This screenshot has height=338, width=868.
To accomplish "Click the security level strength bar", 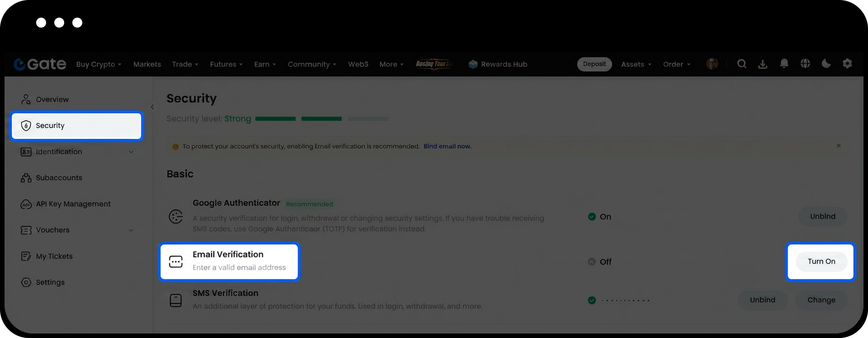I will pyautogui.click(x=321, y=119).
